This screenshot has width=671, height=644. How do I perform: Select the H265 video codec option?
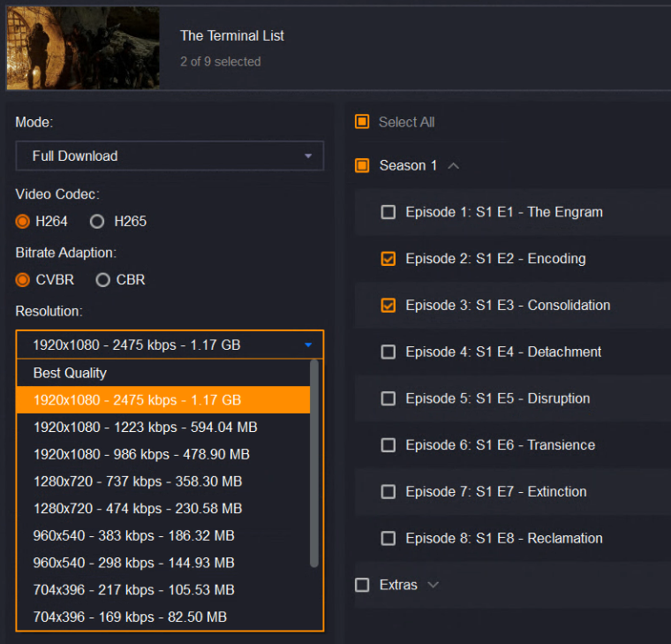(98, 221)
